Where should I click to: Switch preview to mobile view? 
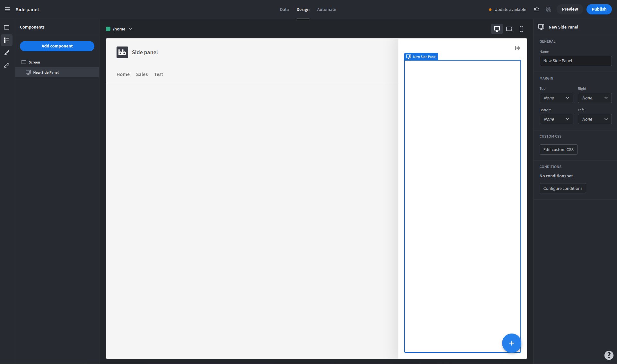[521, 29]
